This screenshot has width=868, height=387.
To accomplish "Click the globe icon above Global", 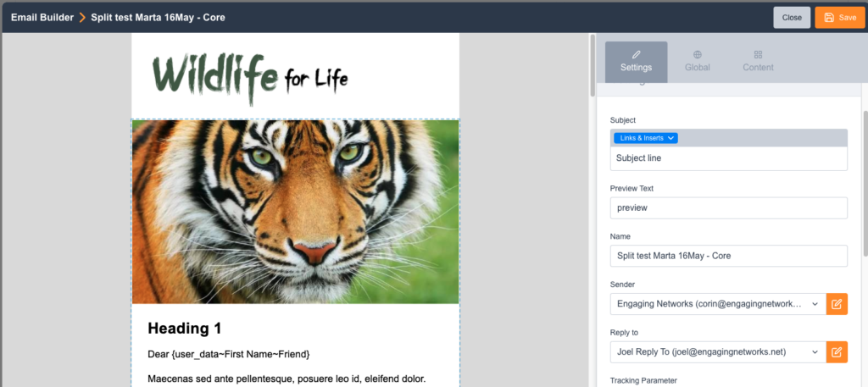I will pyautogui.click(x=697, y=54).
